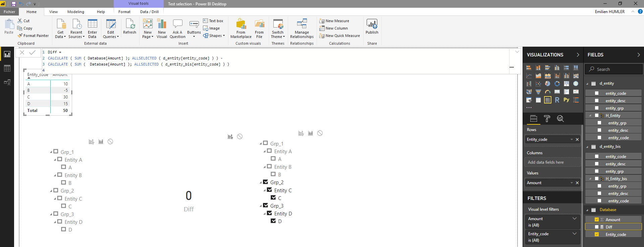Open the Analytics magnifier pane
Viewport: 644px width, 247px height.
click(560, 119)
